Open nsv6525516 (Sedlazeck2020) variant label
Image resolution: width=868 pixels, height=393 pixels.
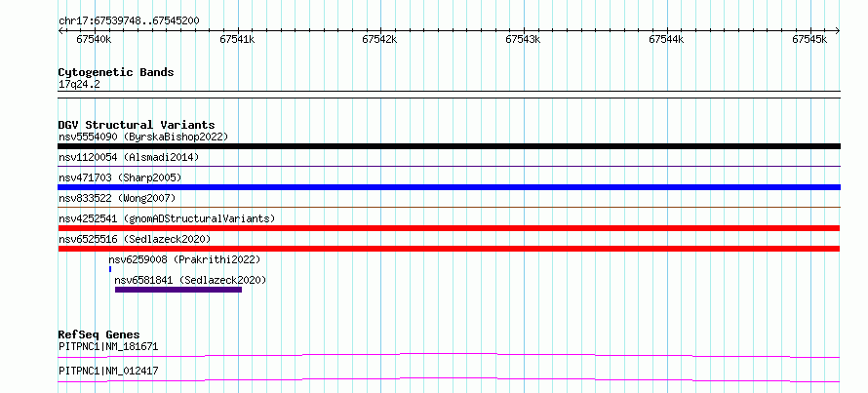135,239
